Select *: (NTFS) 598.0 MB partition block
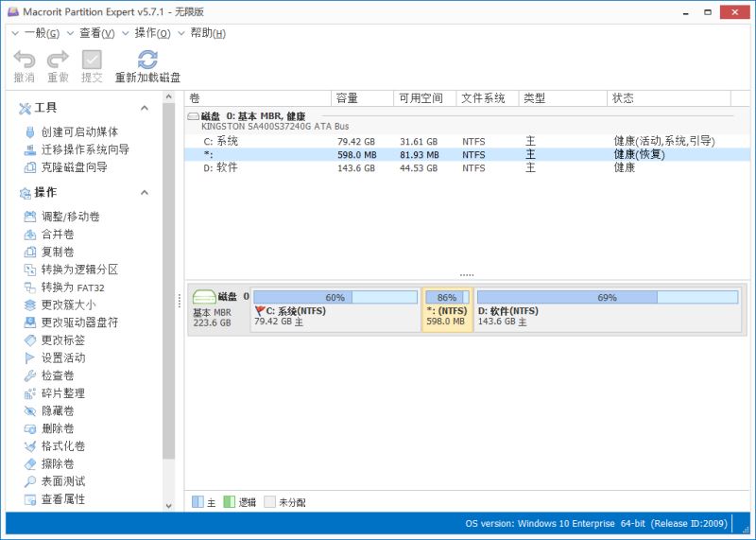Image resolution: width=756 pixels, height=540 pixels. [447, 310]
